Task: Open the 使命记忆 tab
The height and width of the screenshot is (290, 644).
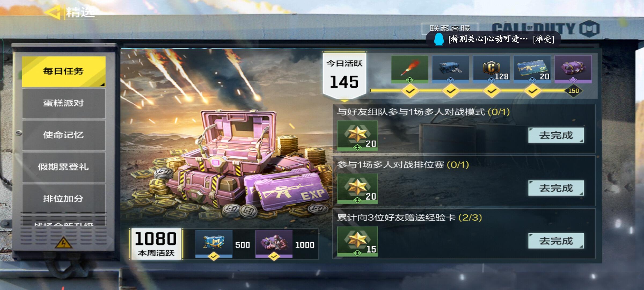Action: (64, 135)
